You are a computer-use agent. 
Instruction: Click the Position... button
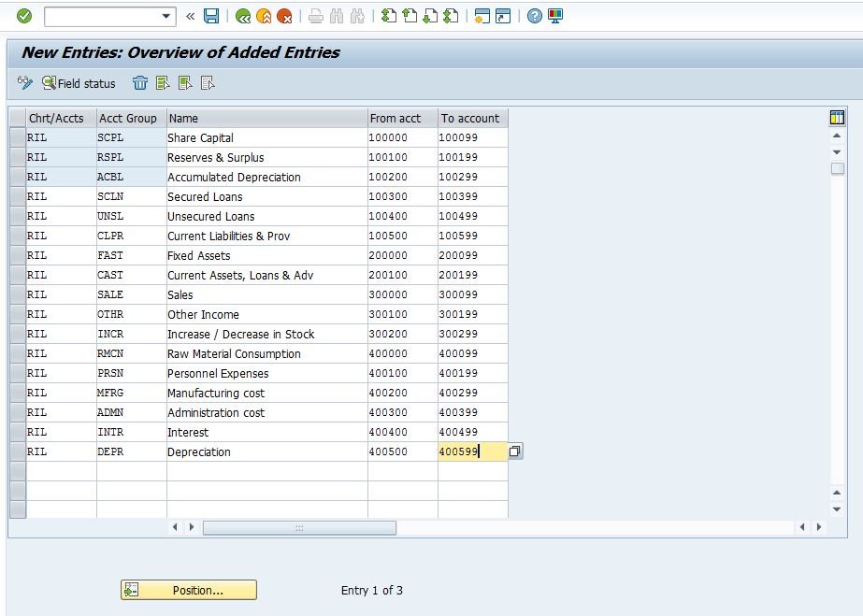189,590
